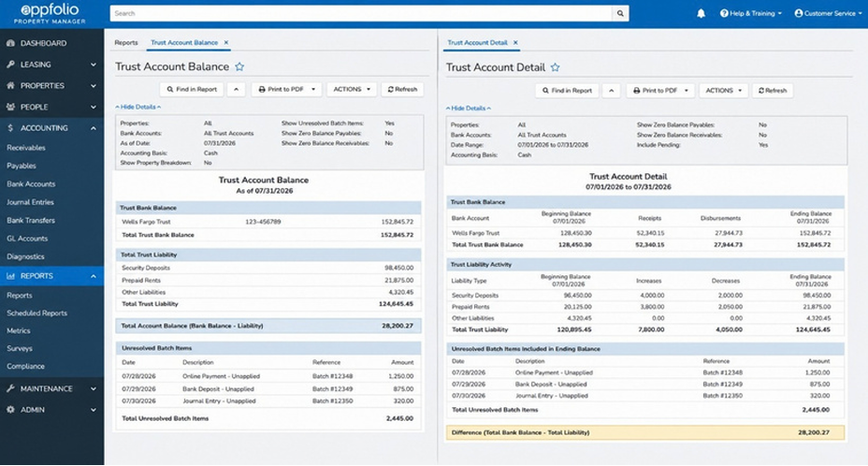Click up-arrow button in Balance toolbar

point(237,89)
